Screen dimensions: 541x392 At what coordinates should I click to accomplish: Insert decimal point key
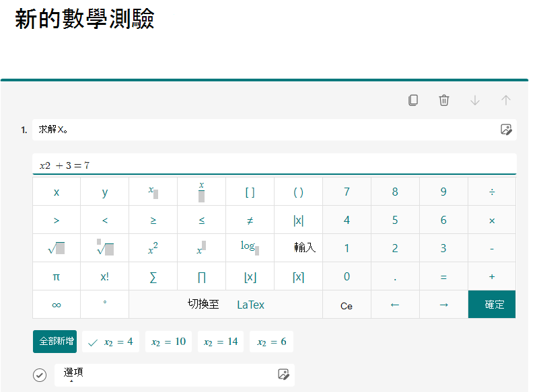click(395, 276)
